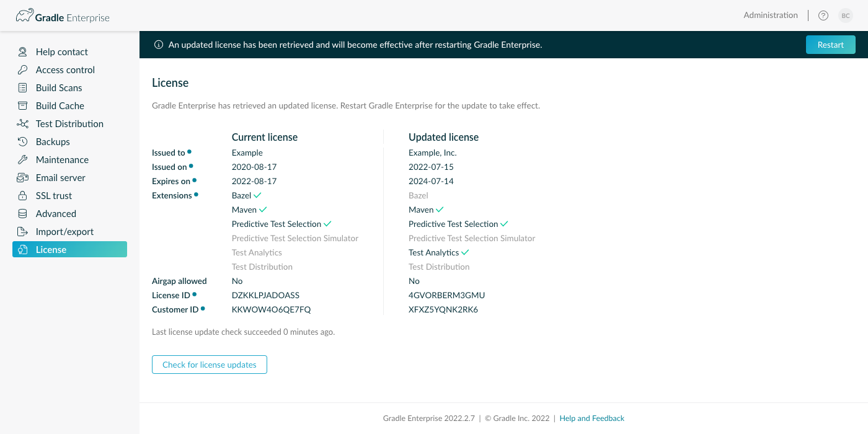The height and width of the screenshot is (434, 868).
Task: Select the License sidebar item
Action: coord(69,249)
